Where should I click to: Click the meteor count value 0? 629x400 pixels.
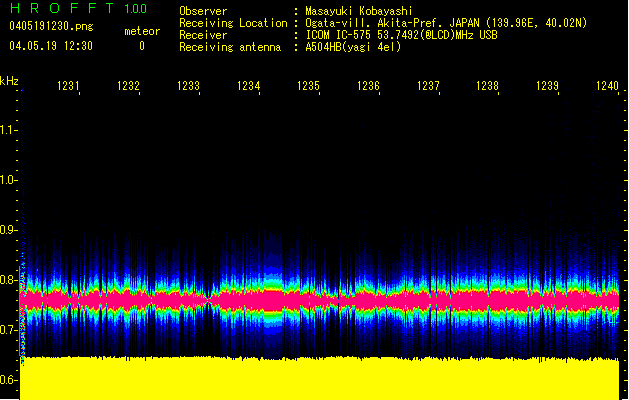click(141, 46)
